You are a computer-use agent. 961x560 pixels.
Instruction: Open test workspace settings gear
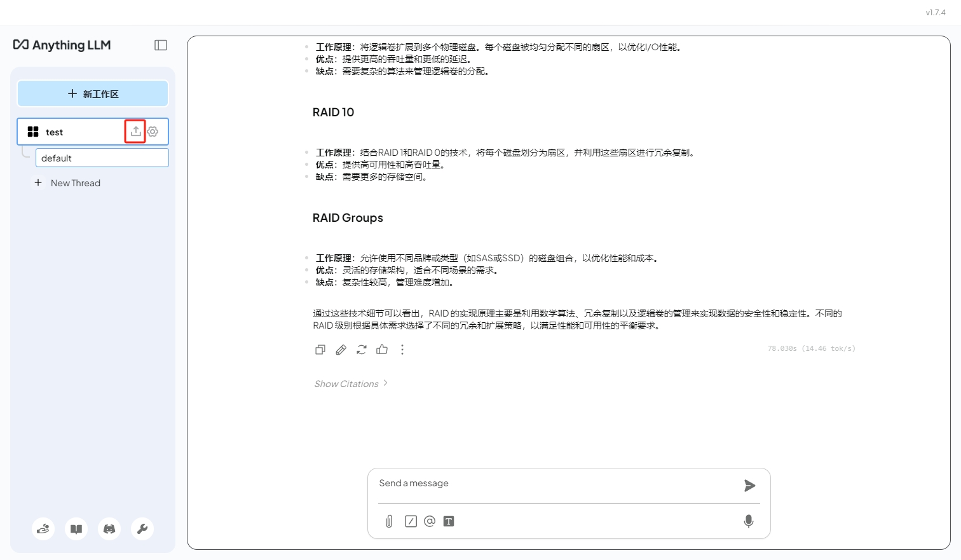pyautogui.click(x=153, y=132)
